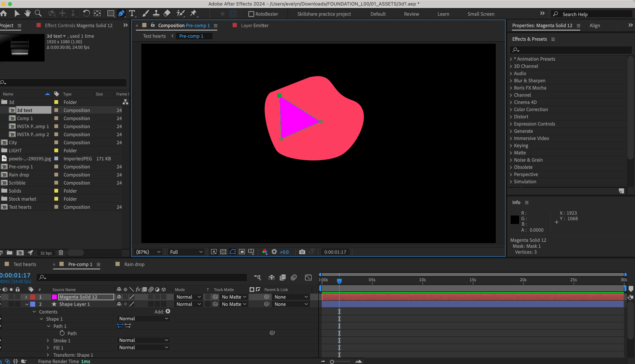Toggle mask and shape path visibility
Viewport: 635px width, 364px height.
click(x=232, y=252)
